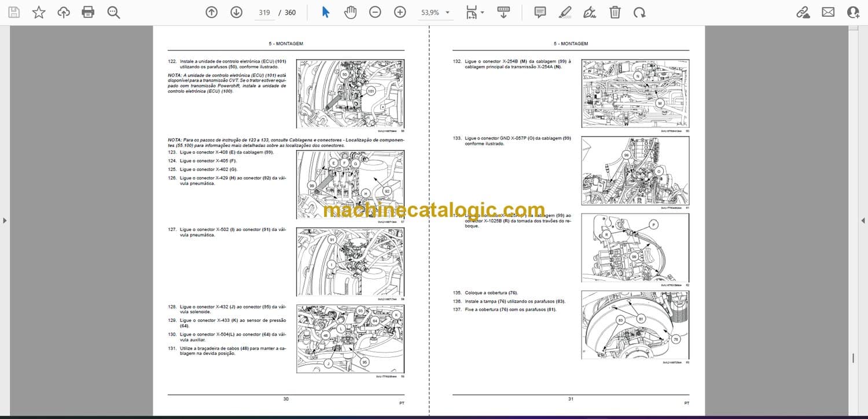Screen dimensions: 868x419
Task: Click step 137 text 'Fixe a cobertura (76)'
Action: pyautogui.click(x=511, y=310)
